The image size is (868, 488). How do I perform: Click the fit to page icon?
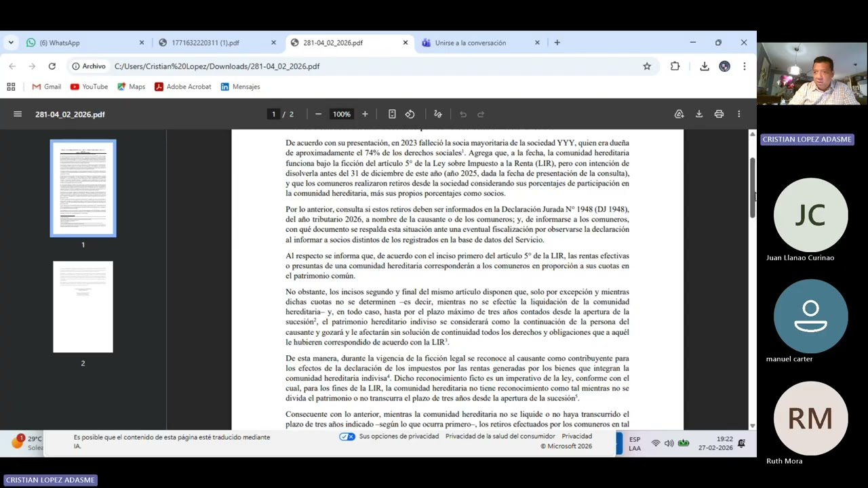[392, 114]
